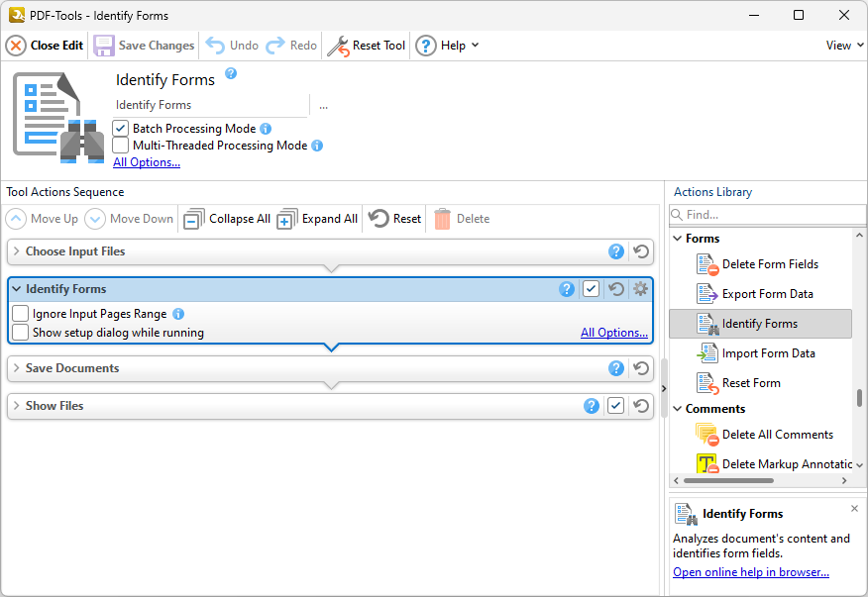Viewport: 868px width, 597px height.
Task: Click the Move Down button
Action: tap(129, 219)
